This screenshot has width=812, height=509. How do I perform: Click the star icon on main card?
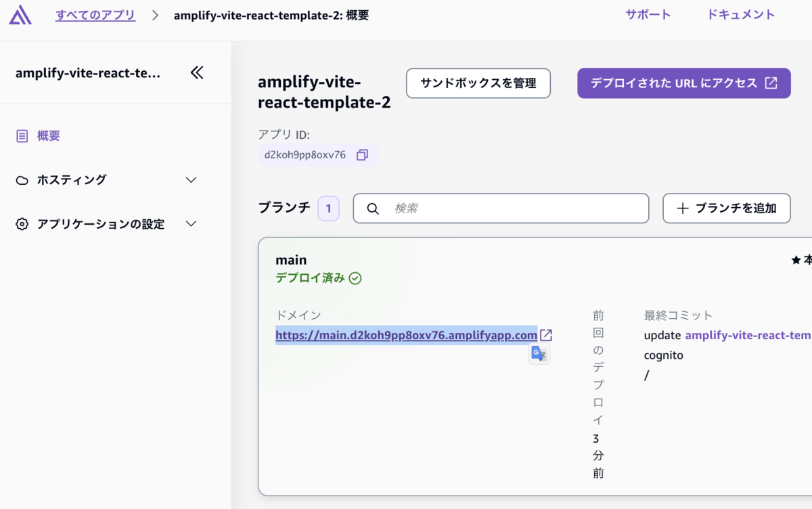(x=796, y=260)
